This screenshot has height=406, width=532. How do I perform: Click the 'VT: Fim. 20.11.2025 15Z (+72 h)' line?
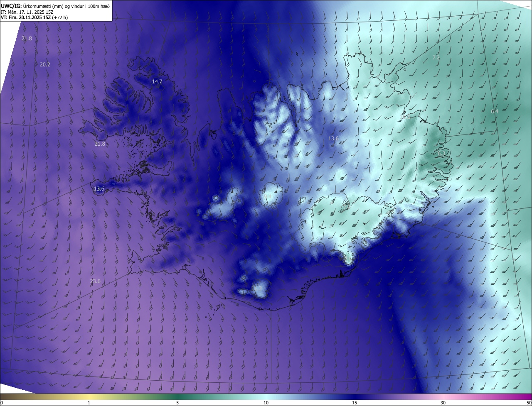(x=34, y=17)
